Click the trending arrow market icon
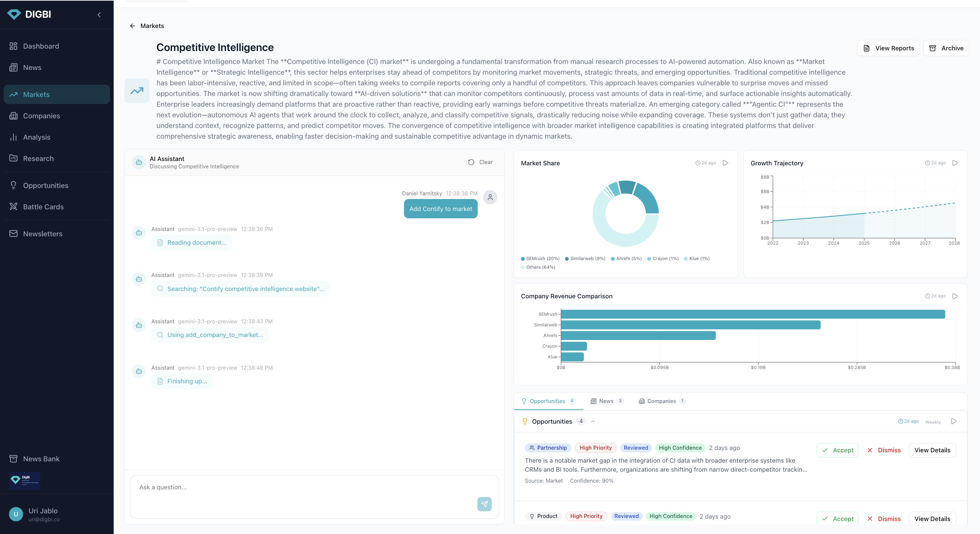Viewport: 980px width, 534px height. [x=137, y=91]
